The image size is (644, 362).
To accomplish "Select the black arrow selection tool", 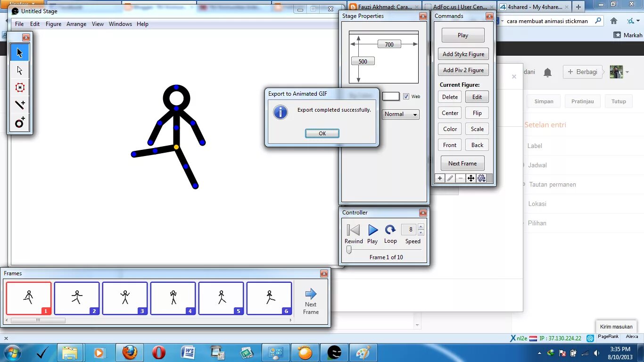I will click(20, 52).
